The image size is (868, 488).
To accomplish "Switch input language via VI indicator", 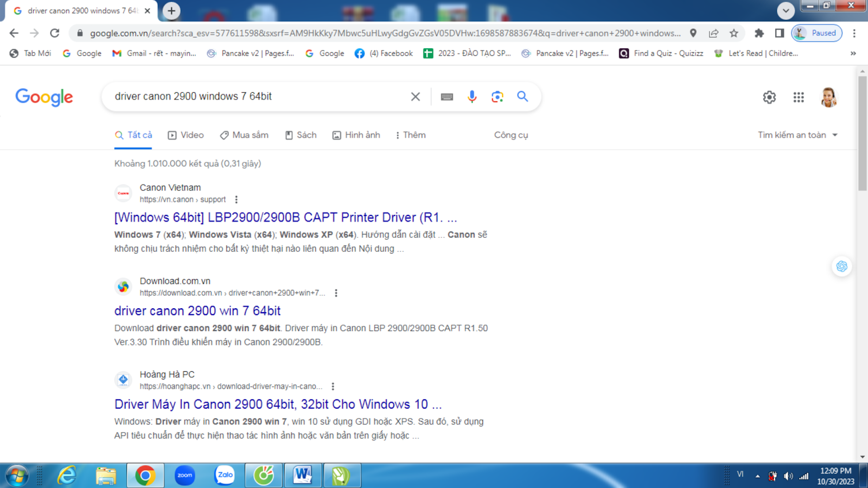I will pos(740,474).
